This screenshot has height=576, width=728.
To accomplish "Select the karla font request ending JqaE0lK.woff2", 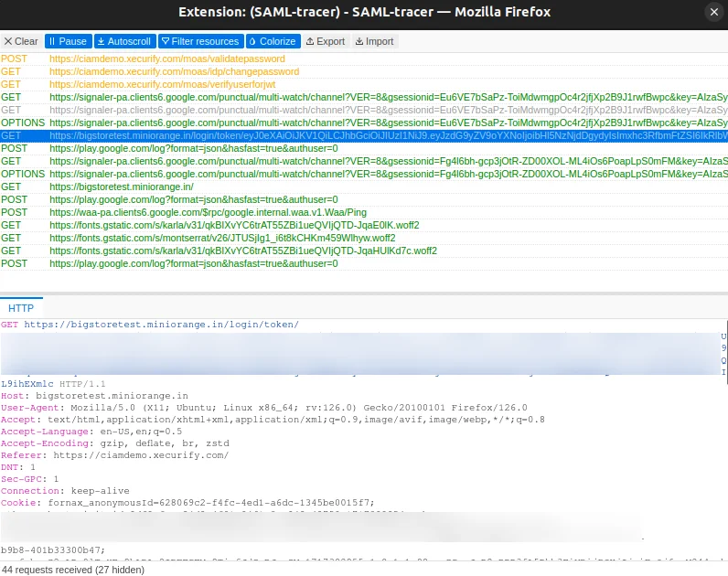I will tap(364, 225).
